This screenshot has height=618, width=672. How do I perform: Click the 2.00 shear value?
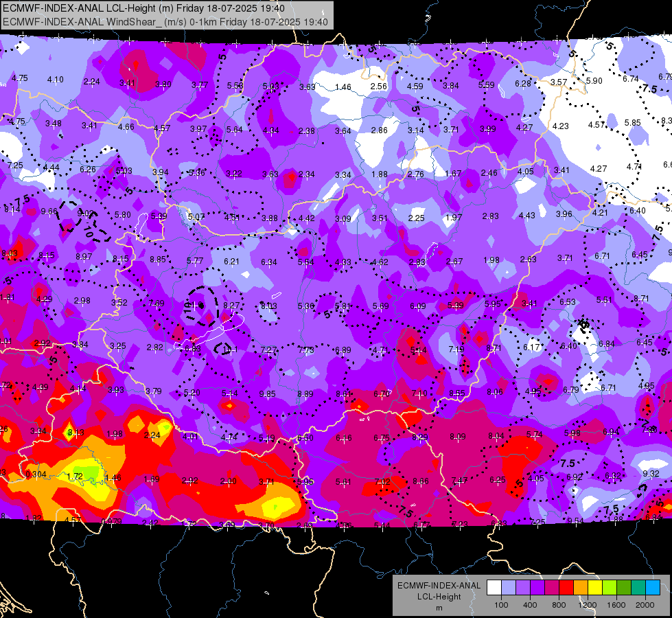pos(228,481)
